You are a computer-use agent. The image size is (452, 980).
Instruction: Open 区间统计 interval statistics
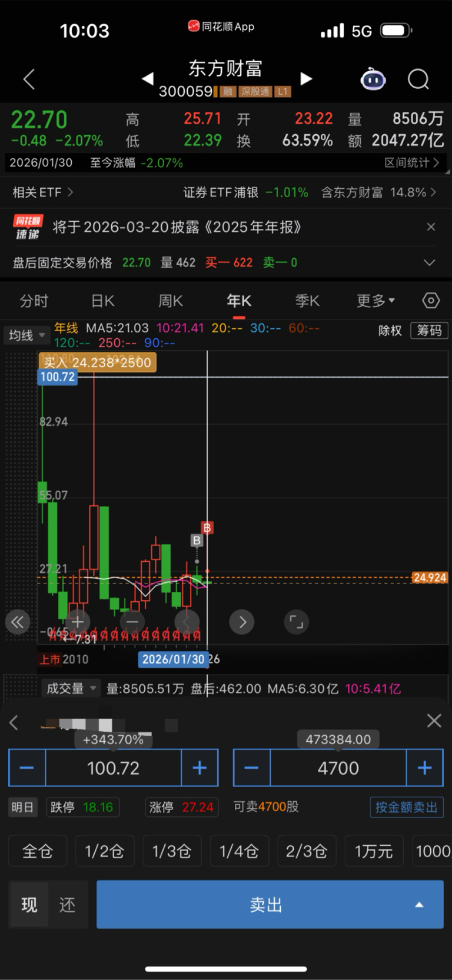coord(411,163)
